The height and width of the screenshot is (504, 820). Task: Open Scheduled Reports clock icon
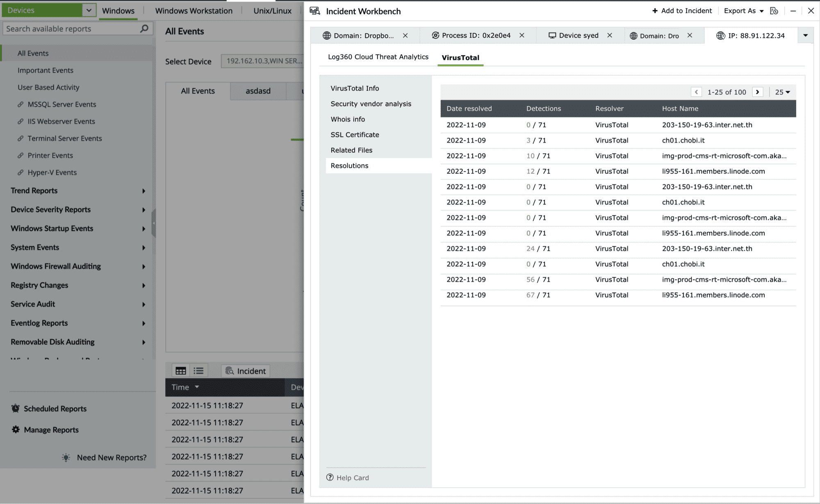[16, 409]
